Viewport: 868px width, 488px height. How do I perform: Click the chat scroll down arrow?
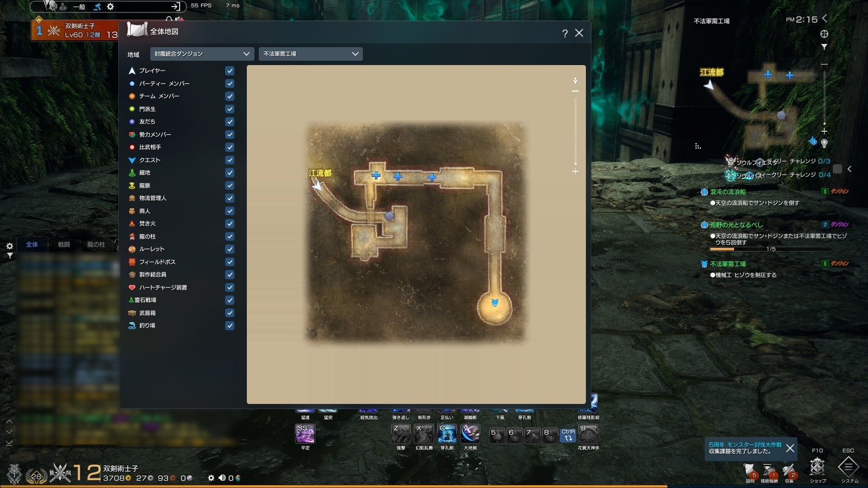9,432
